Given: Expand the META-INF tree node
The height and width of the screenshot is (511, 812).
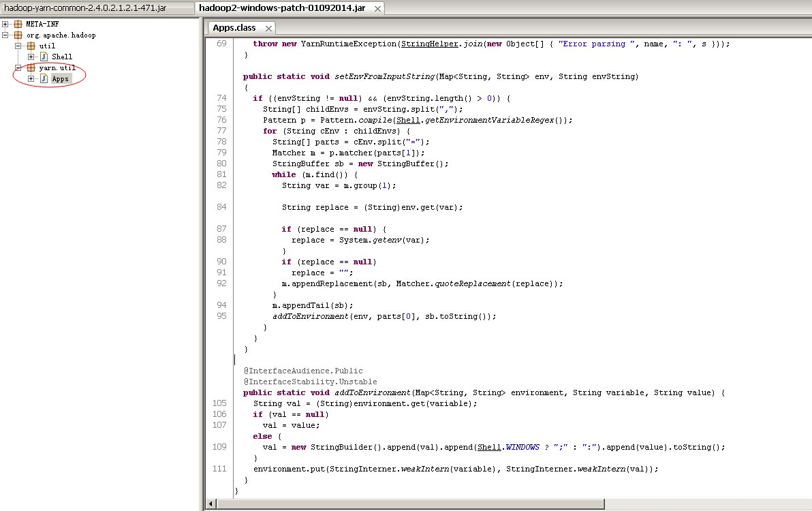Looking at the screenshot, I should (x=5, y=24).
